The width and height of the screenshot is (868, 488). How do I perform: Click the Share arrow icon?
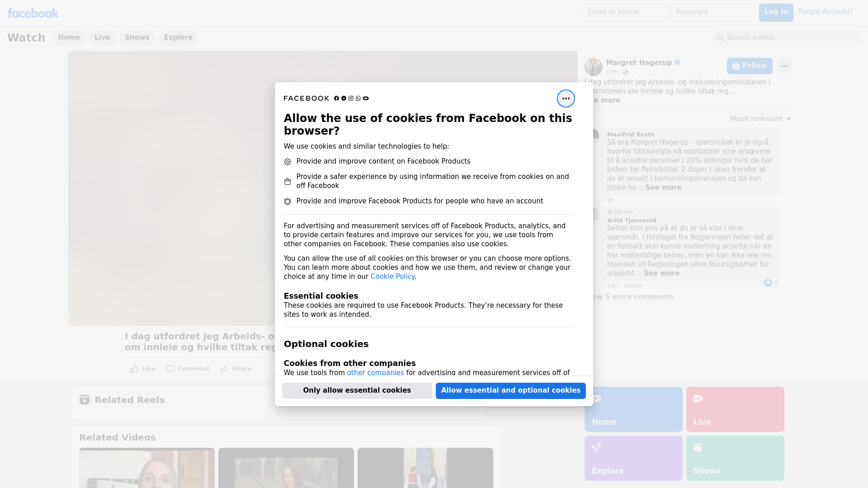coord(225,369)
